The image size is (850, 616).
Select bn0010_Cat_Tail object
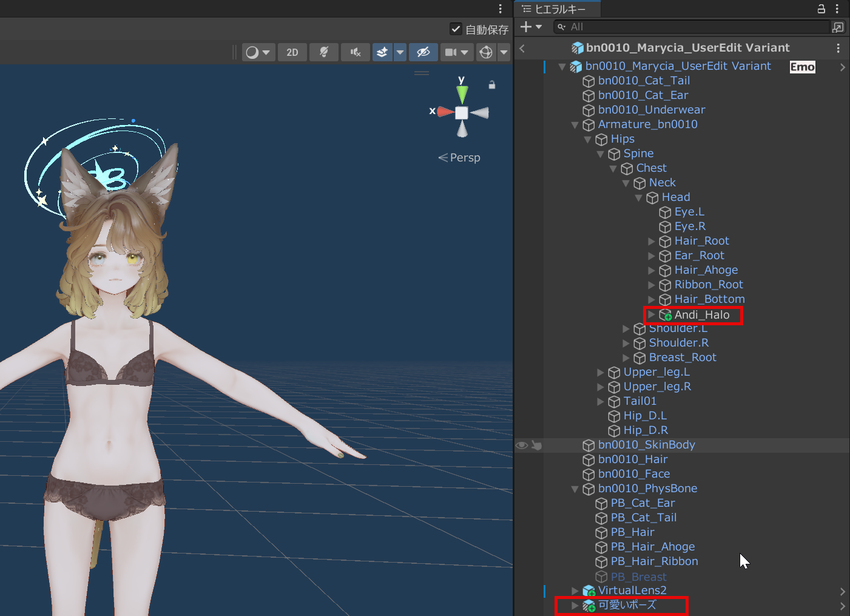click(644, 81)
